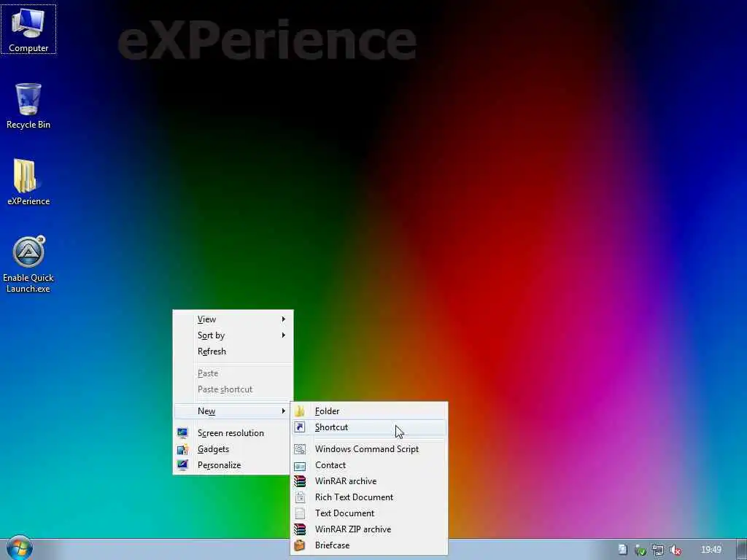Select the eXPerience folder on the desktop
This screenshot has height=560, width=747.
coord(28,182)
